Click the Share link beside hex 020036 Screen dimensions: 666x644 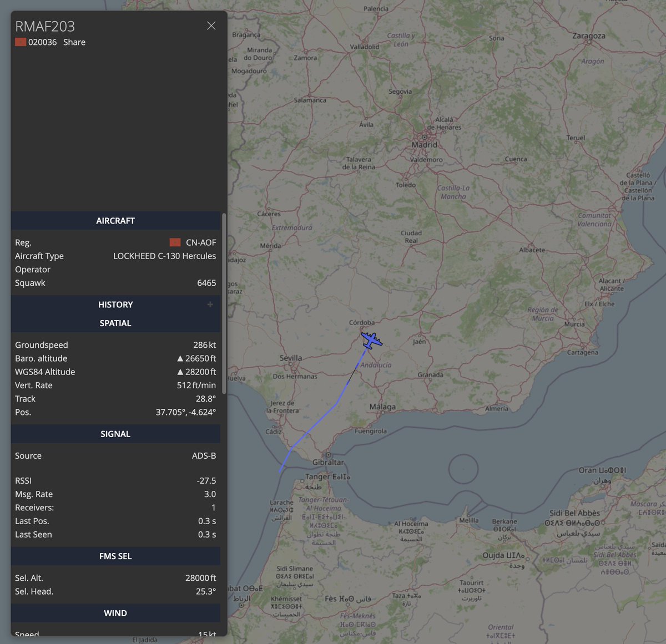[x=74, y=42]
